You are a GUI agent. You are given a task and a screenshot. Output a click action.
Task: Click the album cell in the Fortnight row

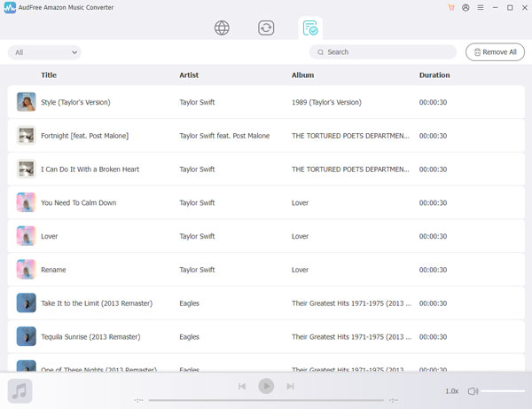click(350, 136)
